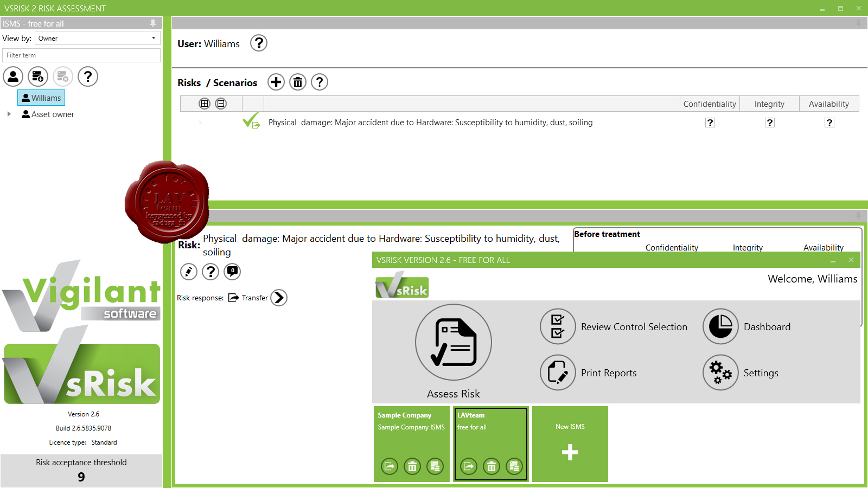
Task: Click the Filter term input field
Action: click(81, 55)
